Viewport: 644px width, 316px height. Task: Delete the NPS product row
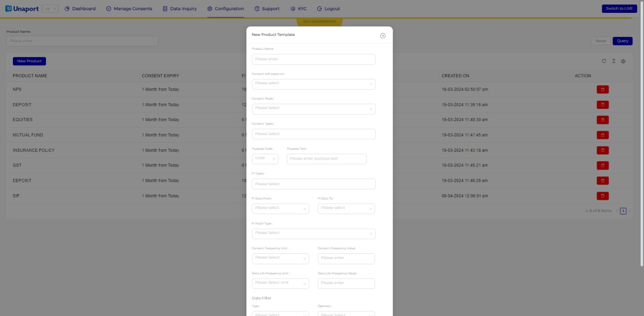[x=602, y=90]
